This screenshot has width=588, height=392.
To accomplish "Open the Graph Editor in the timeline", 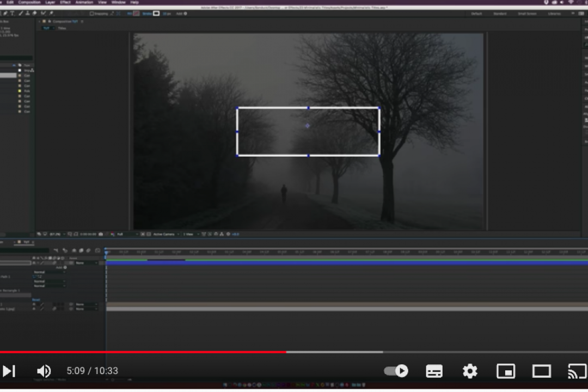I will pos(97,252).
